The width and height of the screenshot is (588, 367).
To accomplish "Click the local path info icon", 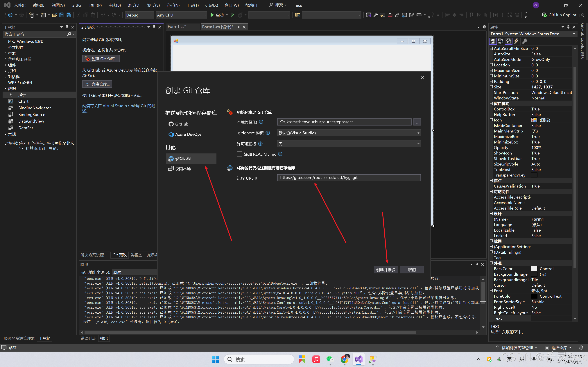I will [261, 122].
